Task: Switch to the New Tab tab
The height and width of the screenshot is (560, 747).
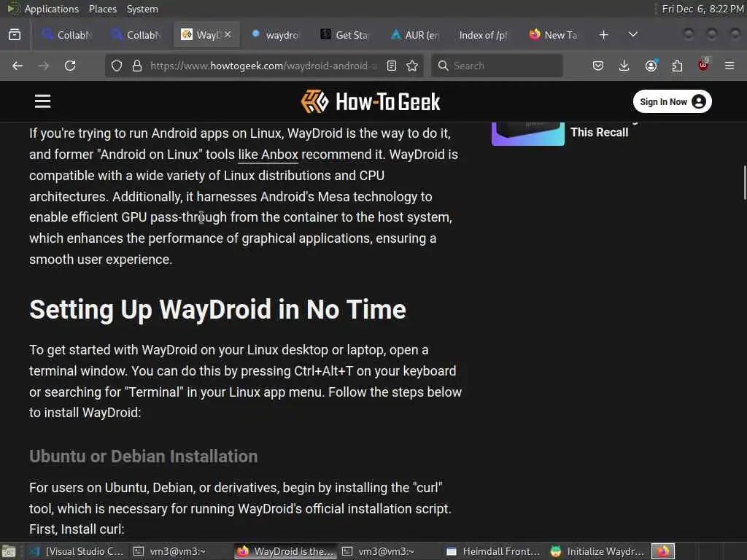Action: click(554, 35)
